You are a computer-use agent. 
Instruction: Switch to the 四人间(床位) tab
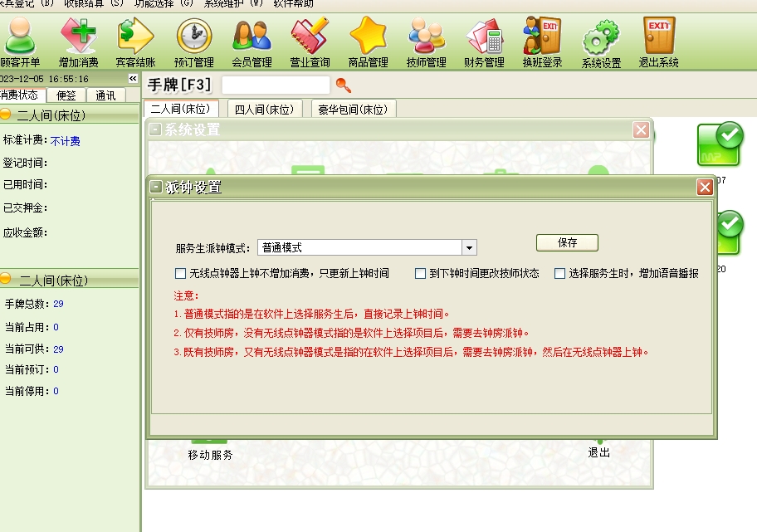(264, 110)
